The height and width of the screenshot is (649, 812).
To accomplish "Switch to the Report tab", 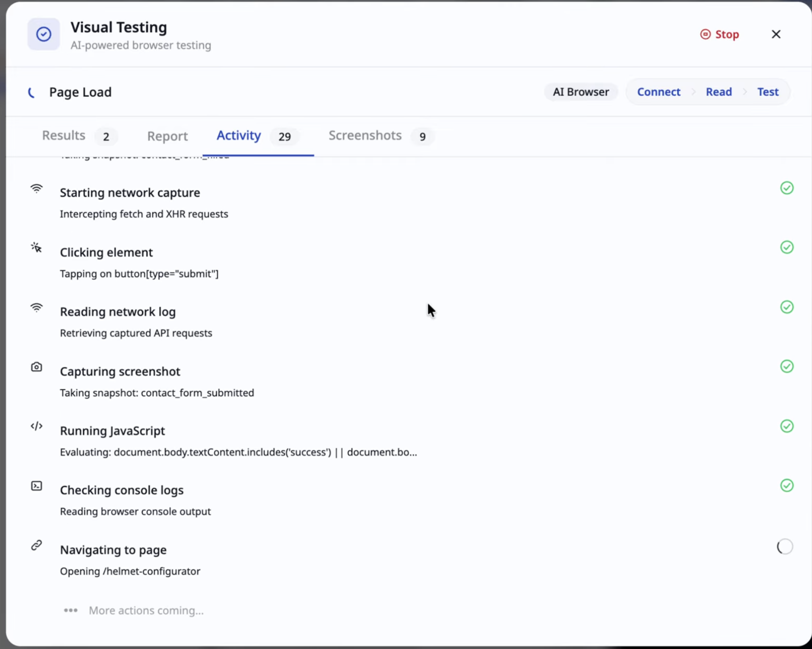I will click(167, 136).
